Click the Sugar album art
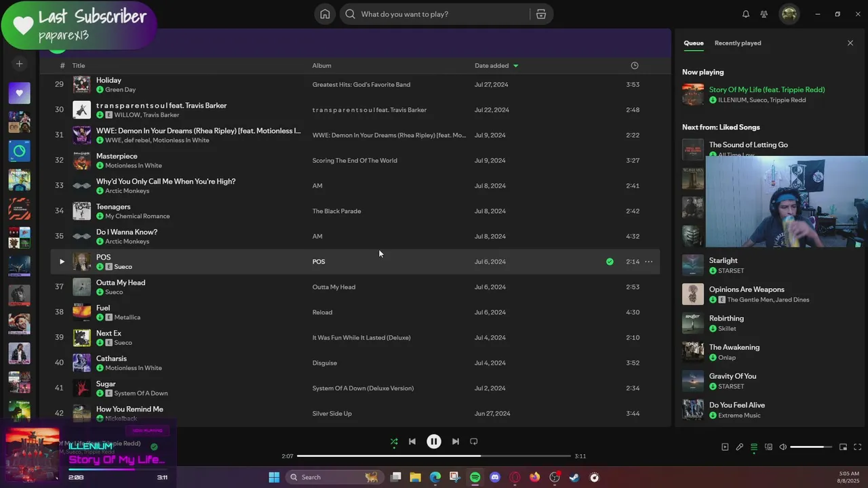 pyautogui.click(x=81, y=388)
